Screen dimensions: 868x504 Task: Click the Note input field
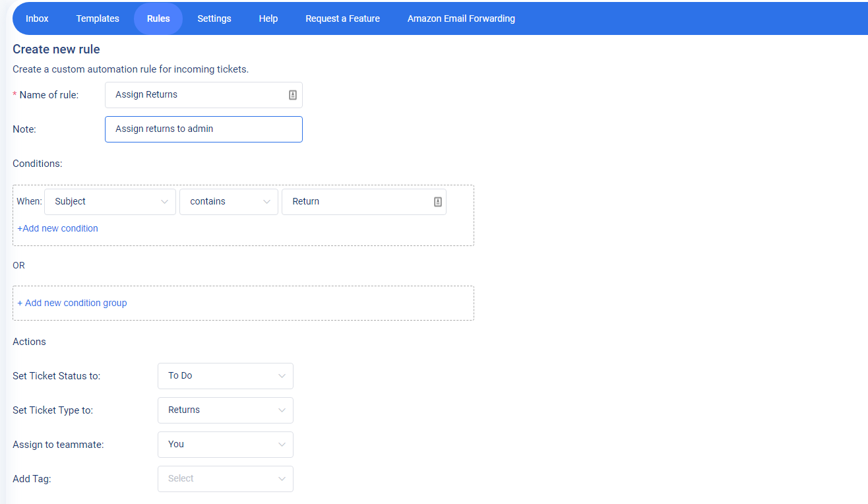point(204,129)
